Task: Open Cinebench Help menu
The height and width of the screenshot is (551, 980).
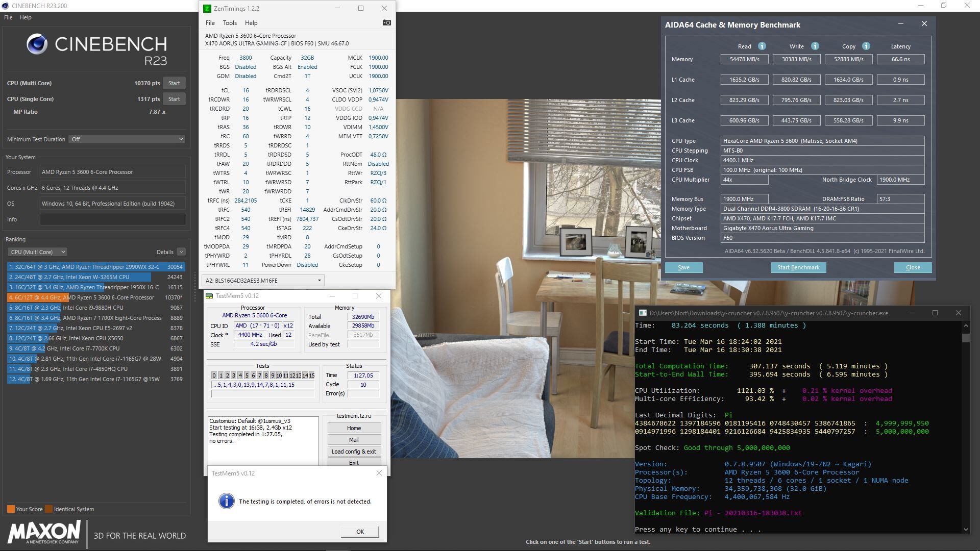Action: 26,17
